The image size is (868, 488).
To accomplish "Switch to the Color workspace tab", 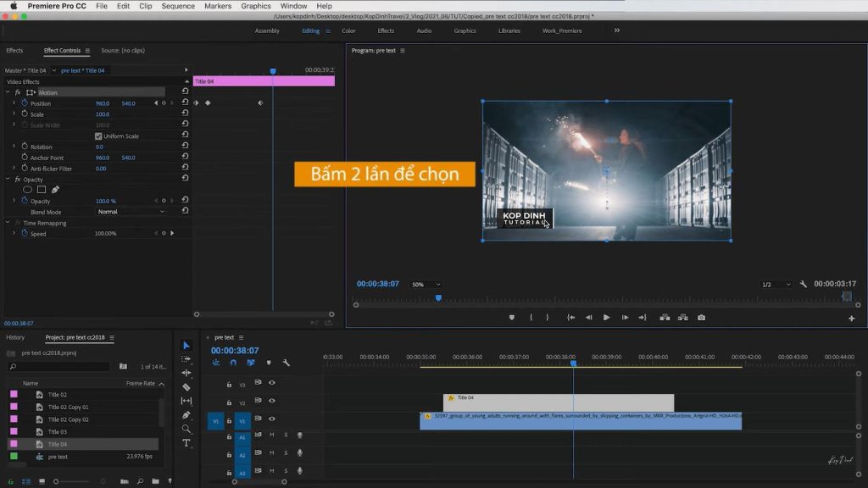I will [x=348, y=30].
